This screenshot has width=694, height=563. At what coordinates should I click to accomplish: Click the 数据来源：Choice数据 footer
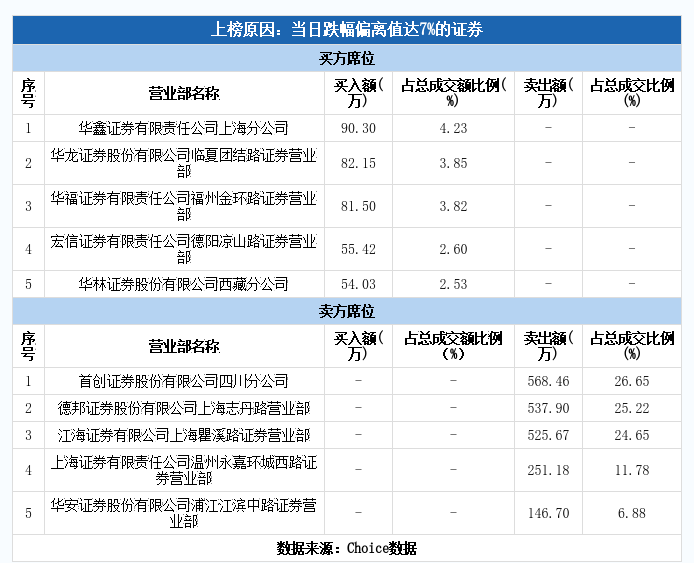pos(347,548)
